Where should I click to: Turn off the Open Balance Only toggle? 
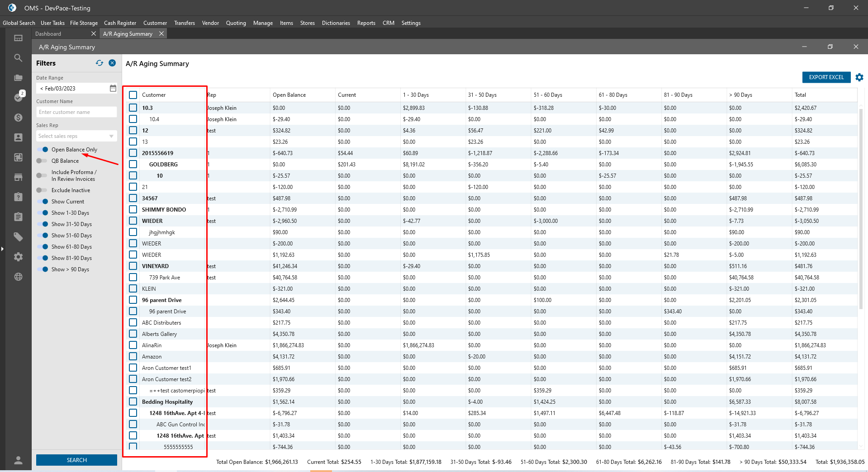point(43,150)
